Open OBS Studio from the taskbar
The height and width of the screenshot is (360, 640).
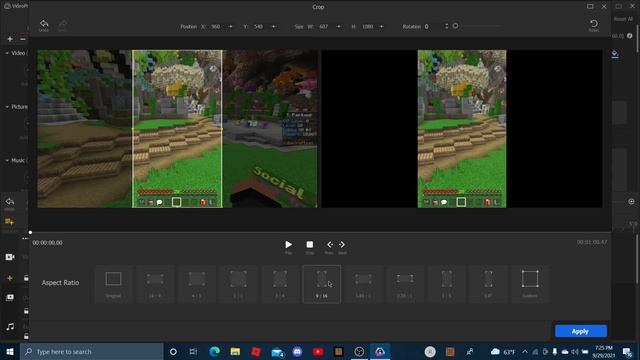359,351
